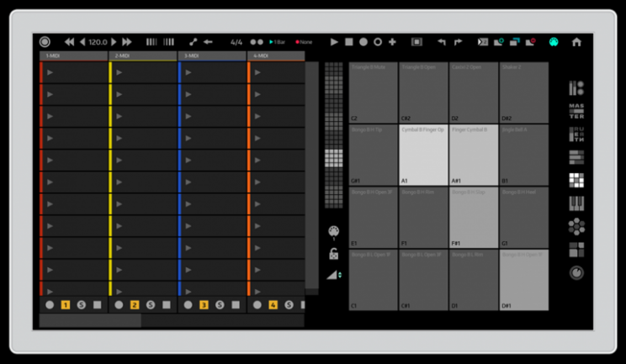This screenshot has height=364, width=626.
Task: Click the teal overlapping windows icon
Action: 515,42
